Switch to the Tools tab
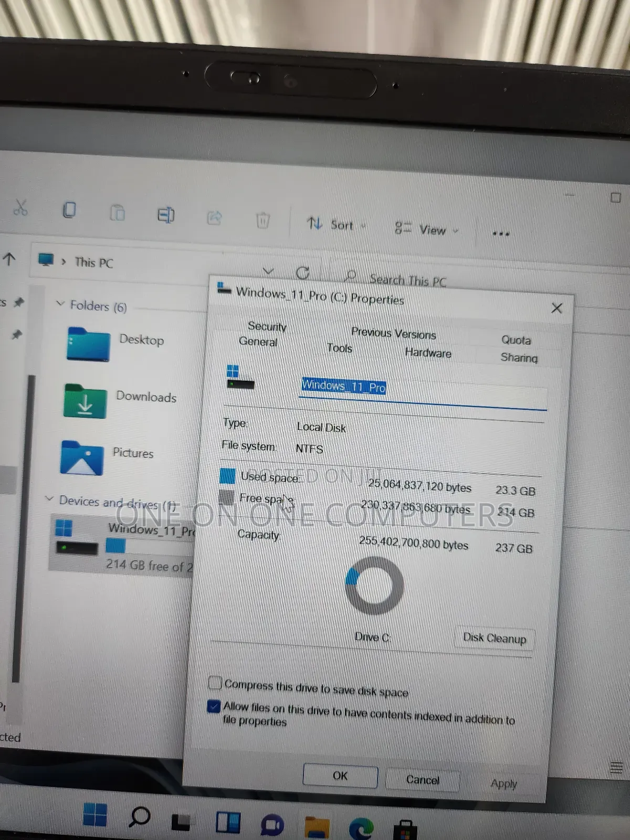The height and width of the screenshot is (840, 630). (340, 348)
